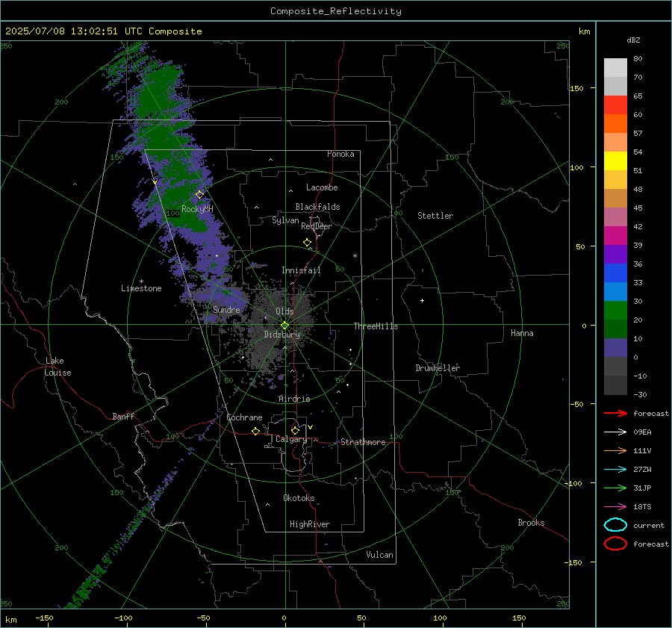Select the yellow 54–51 dBZ color swatch
This screenshot has width=672, height=628.
[x=615, y=161]
